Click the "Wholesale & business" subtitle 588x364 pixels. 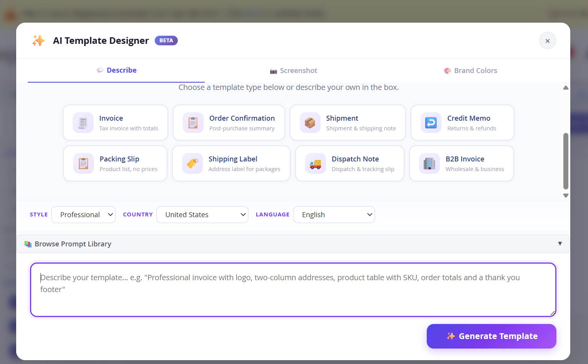(x=475, y=169)
